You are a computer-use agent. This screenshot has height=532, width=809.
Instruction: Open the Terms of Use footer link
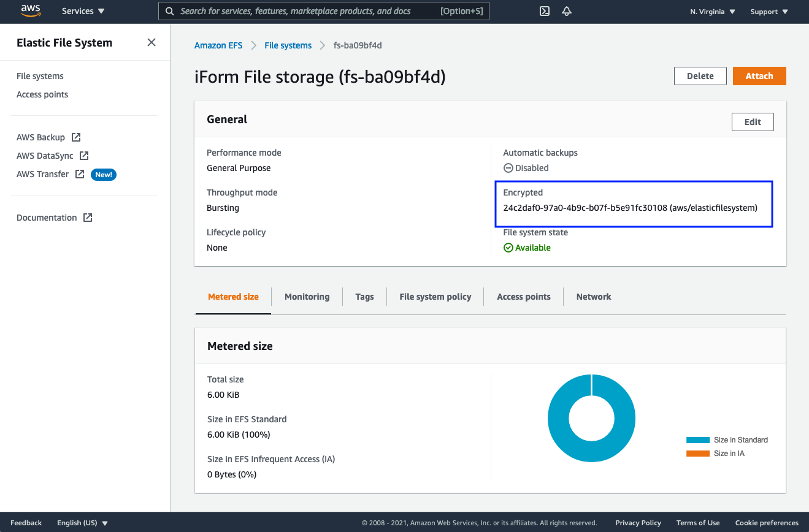pos(698,523)
